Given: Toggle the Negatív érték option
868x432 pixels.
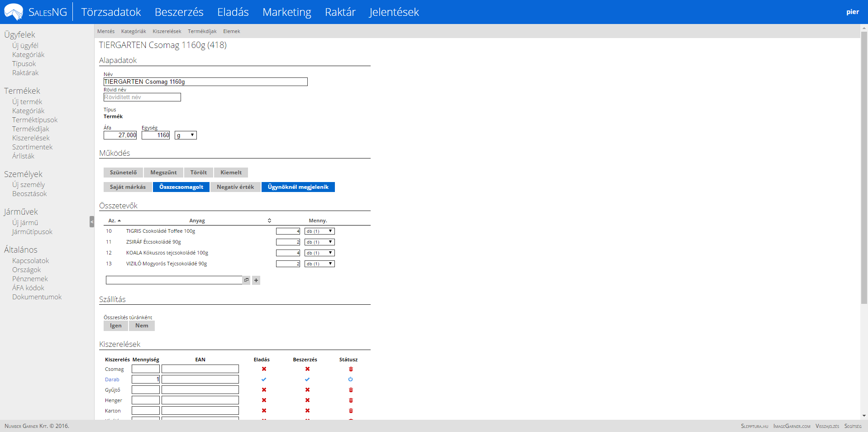Looking at the screenshot, I should coord(235,187).
